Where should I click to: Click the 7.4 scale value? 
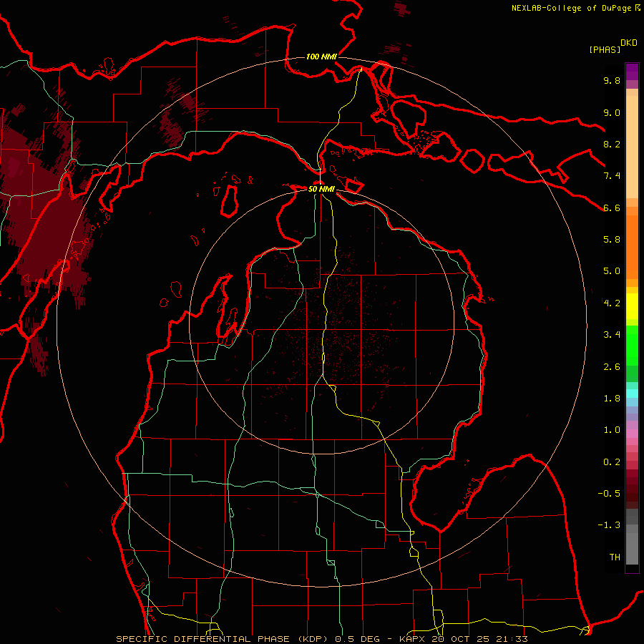pos(612,176)
